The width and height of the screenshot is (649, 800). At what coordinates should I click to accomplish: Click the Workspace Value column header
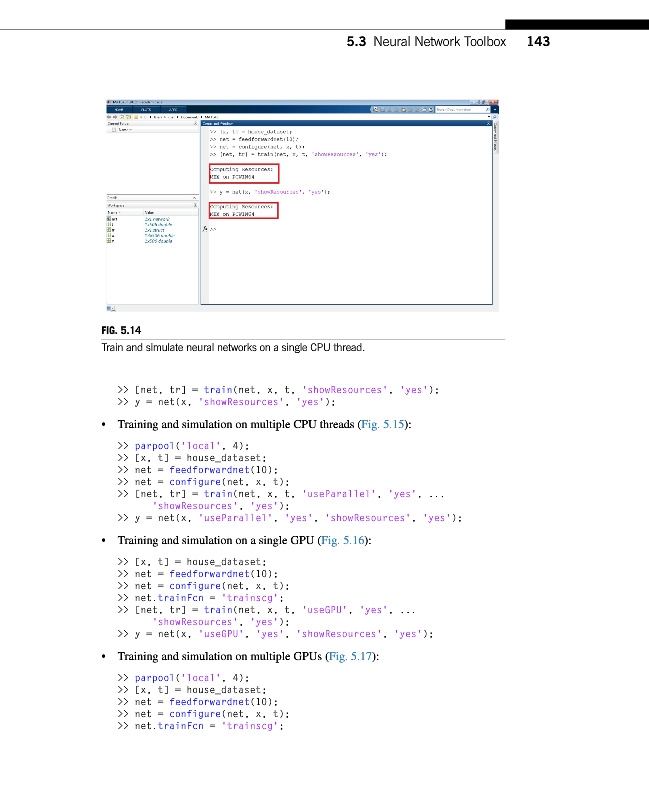pos(150,212)
